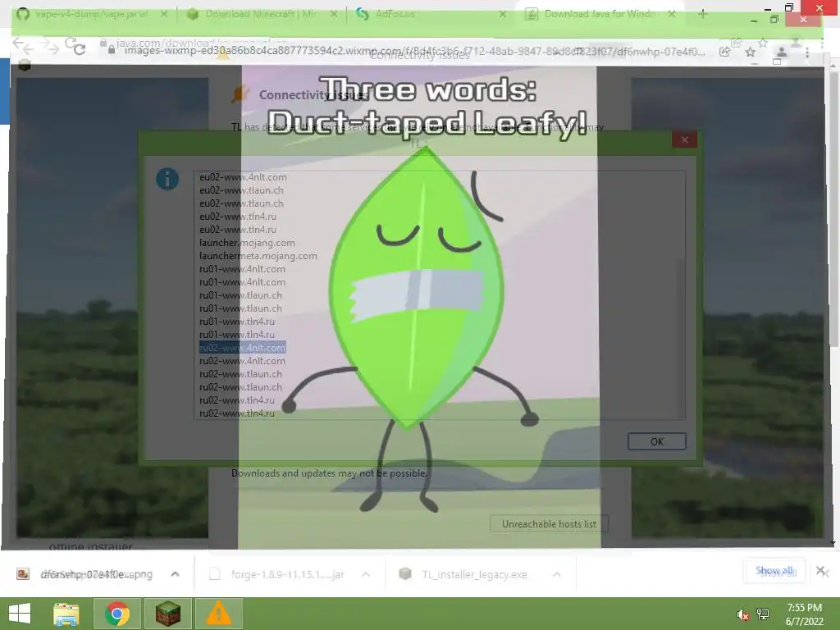Expand options for TL_installer_legacy.exe download
The image size is (840, 630).
coord(557,574)
